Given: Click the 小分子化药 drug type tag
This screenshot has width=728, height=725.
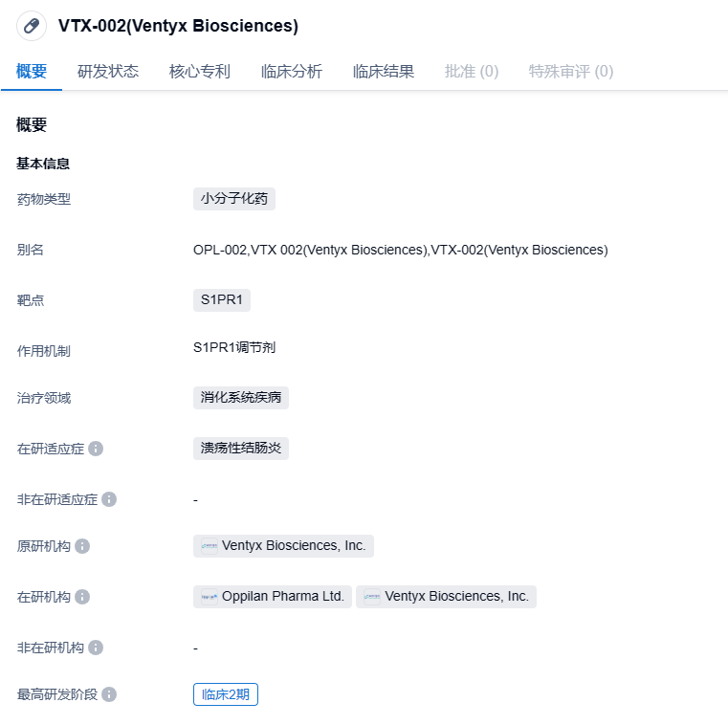Looking at the screenshot, I should (x=234, y=199).
